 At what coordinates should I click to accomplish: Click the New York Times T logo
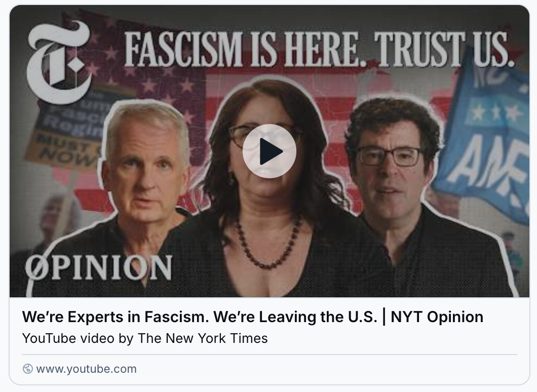click(x=59, y=62)
